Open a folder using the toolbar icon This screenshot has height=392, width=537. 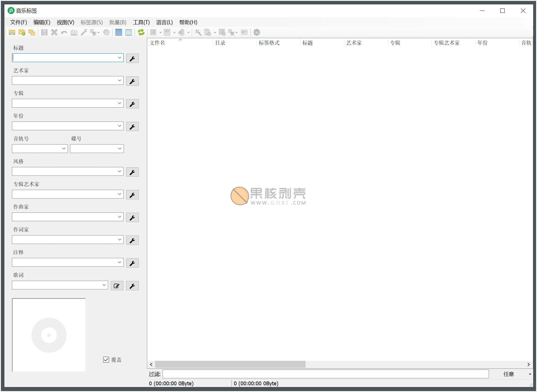[12, 32]
